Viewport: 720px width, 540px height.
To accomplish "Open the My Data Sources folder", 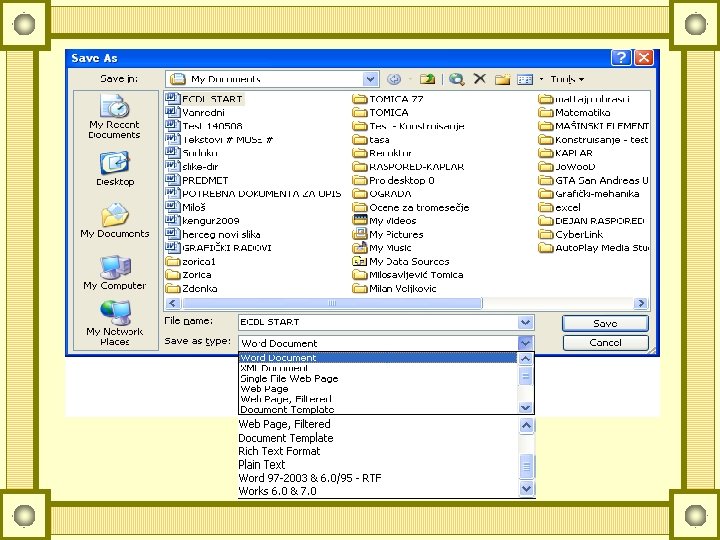I will click(401, 261).
